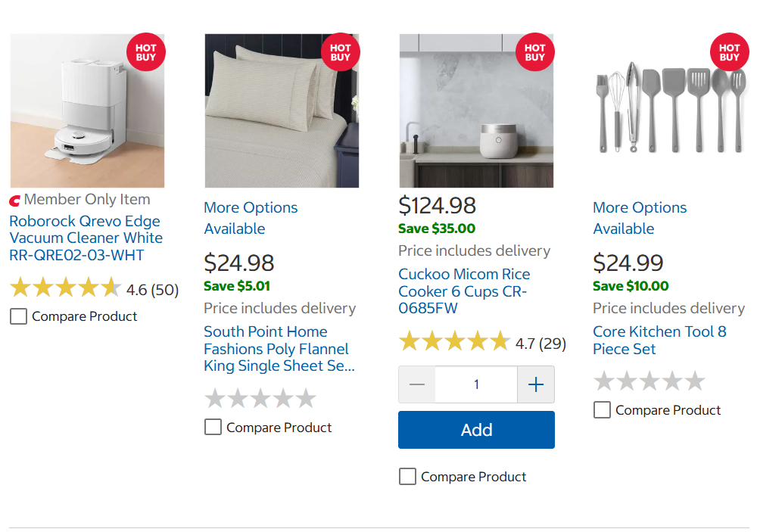
Task: Open Roborock Qrevo Edge Vacuum Cleaner link
Action: pos(86,238)
